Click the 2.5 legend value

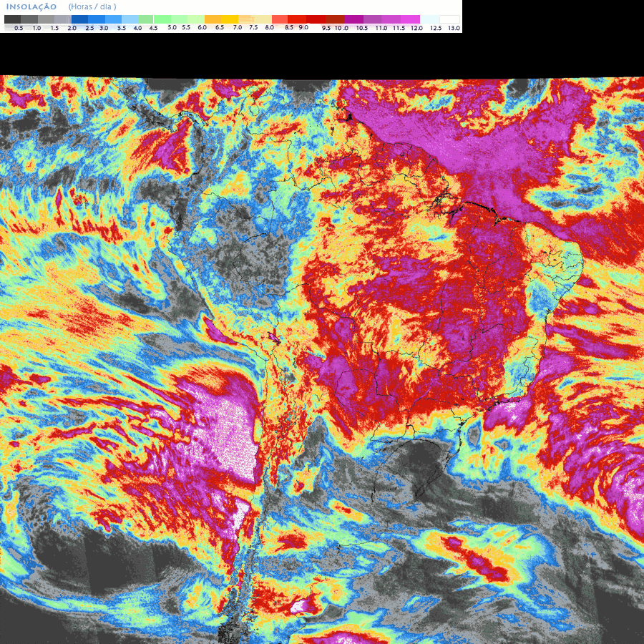point(89,28)
